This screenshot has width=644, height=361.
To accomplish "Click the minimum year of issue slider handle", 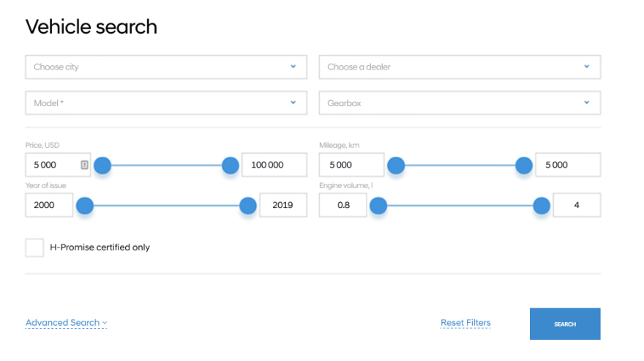I will click(85, 206).
